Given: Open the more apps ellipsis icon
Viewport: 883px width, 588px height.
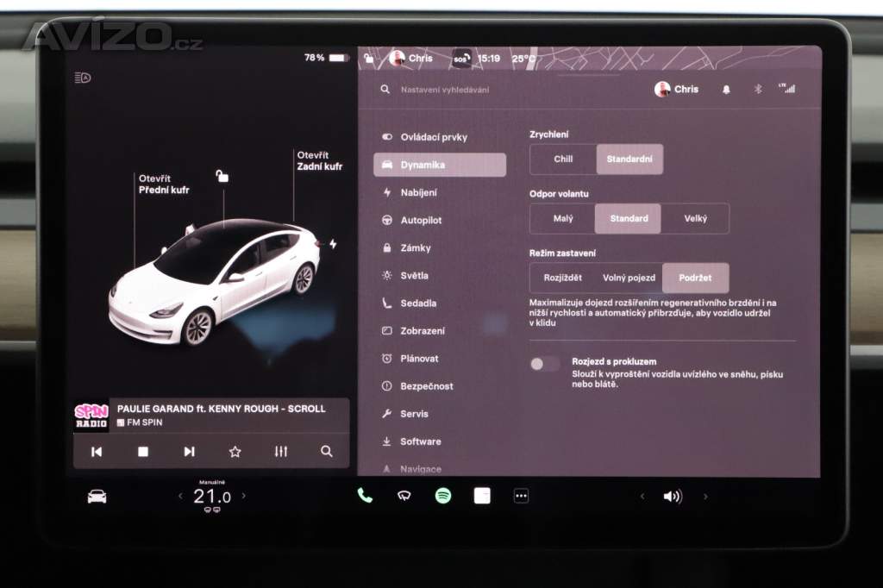Looking at the screenshot, I should [x=521, y=496].
